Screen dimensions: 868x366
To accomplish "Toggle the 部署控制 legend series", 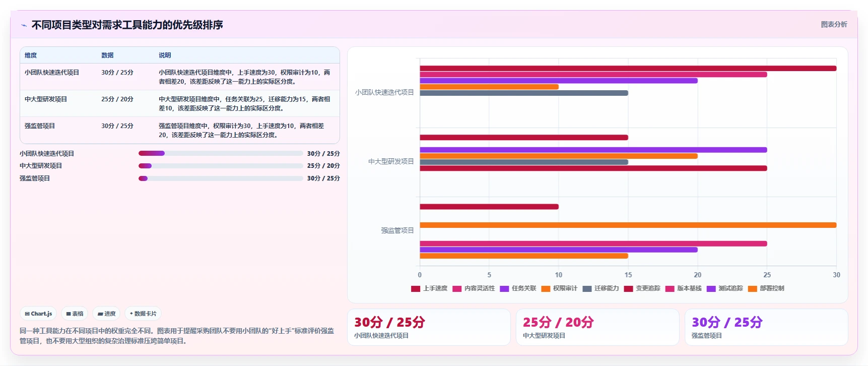I will point(766,289).
